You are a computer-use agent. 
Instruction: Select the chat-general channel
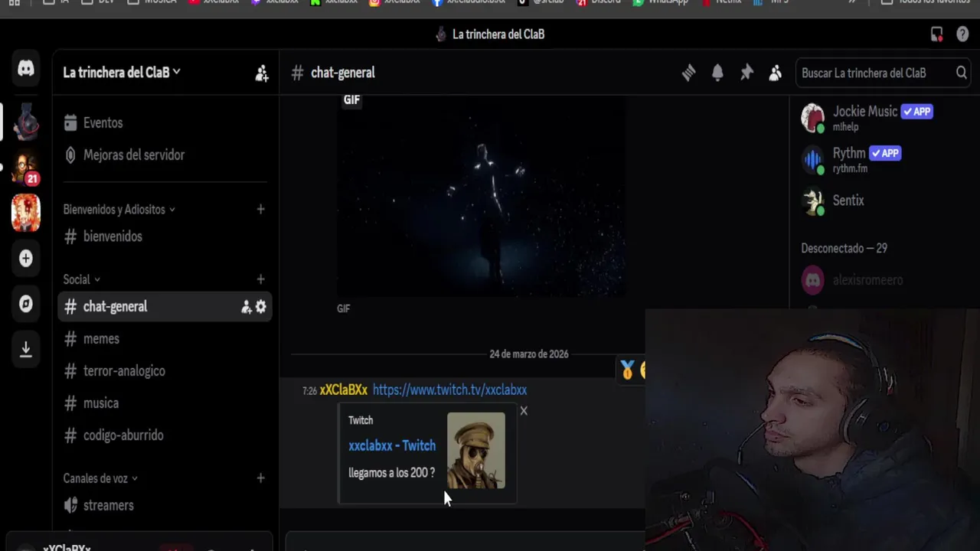pos(165,307)
